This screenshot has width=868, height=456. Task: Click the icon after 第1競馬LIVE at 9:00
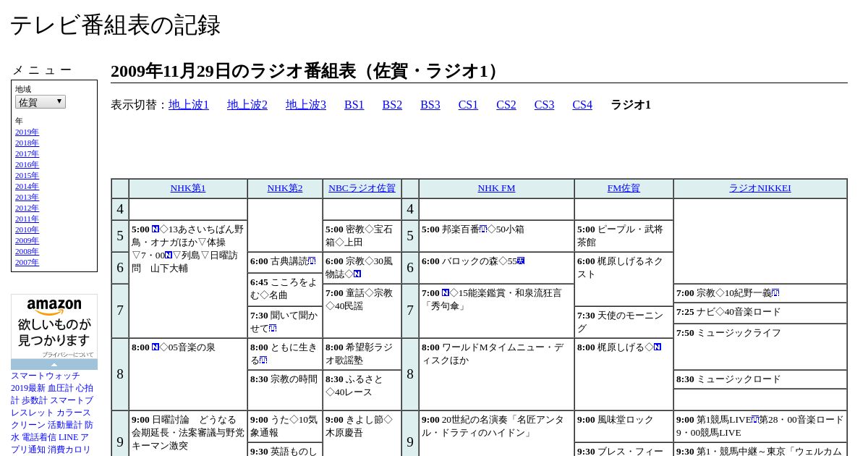click(755, 420)
